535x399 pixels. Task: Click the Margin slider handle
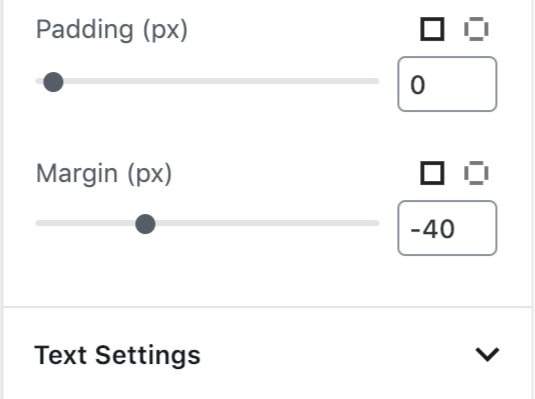coord(145,224)
